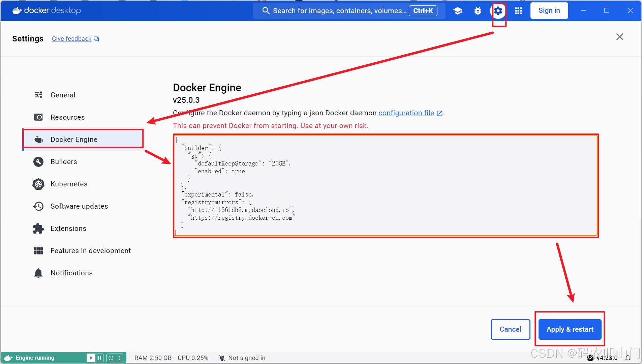This screenshot has height=364, width=642.
Task: Select Docker Engine settings section
Action: click(x=83, y=140)
